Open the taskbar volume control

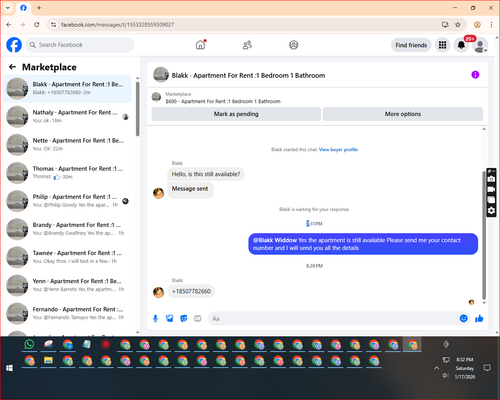point(446,376)
